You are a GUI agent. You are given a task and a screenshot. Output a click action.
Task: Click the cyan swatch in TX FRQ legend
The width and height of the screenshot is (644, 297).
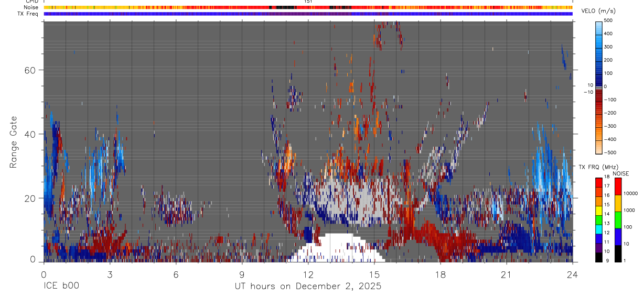pos(599,228)
